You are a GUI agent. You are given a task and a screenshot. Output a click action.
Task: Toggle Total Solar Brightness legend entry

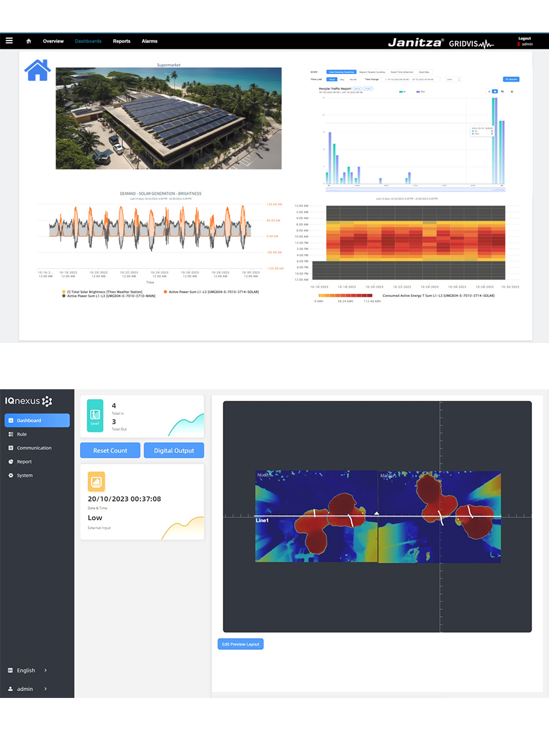pyautogui.click(x=102, y=292)
